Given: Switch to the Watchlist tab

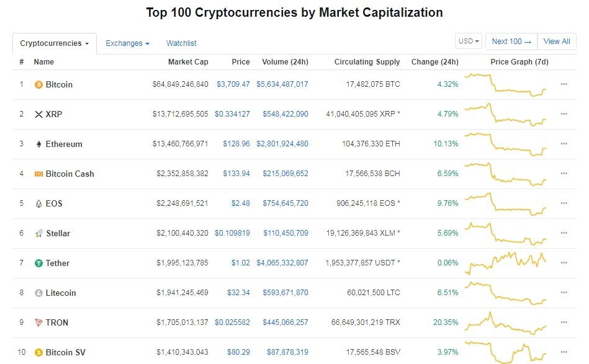Looking at the screenshot, I should point(181,43).
